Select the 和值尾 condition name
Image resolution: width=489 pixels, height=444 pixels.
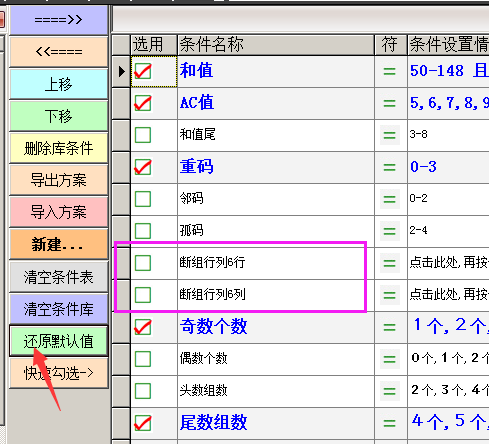197,134
